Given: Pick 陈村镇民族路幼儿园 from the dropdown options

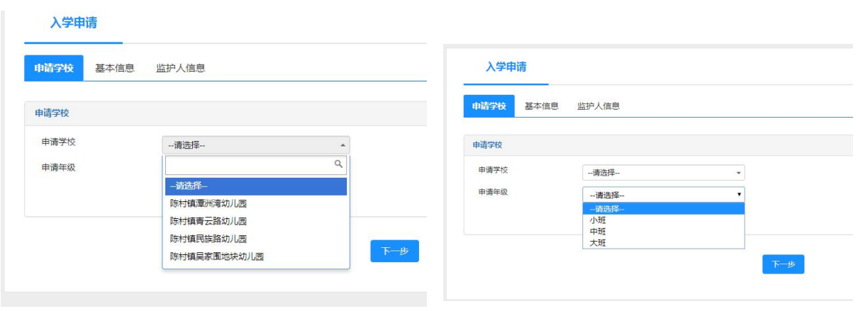Looking at the screenshot, I should [208, 239].
